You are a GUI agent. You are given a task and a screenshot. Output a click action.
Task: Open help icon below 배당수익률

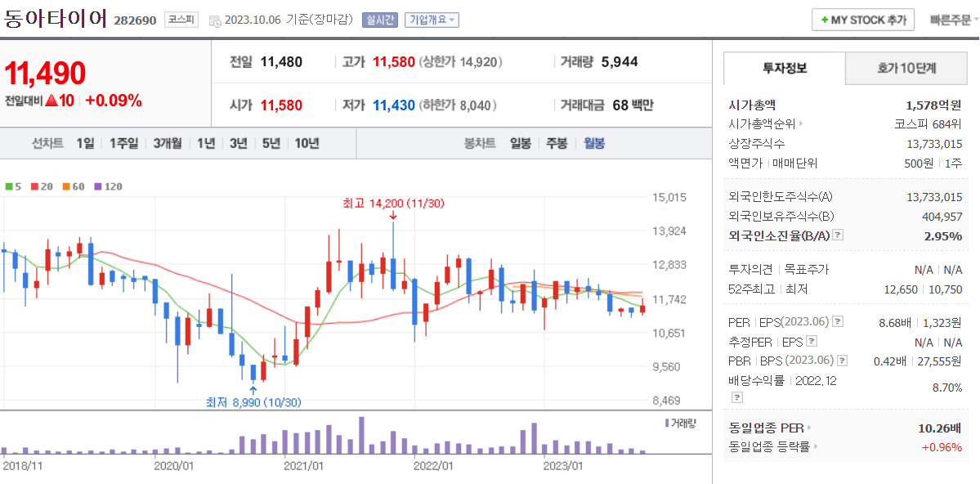pyautogui.click(x=737, y=397)
